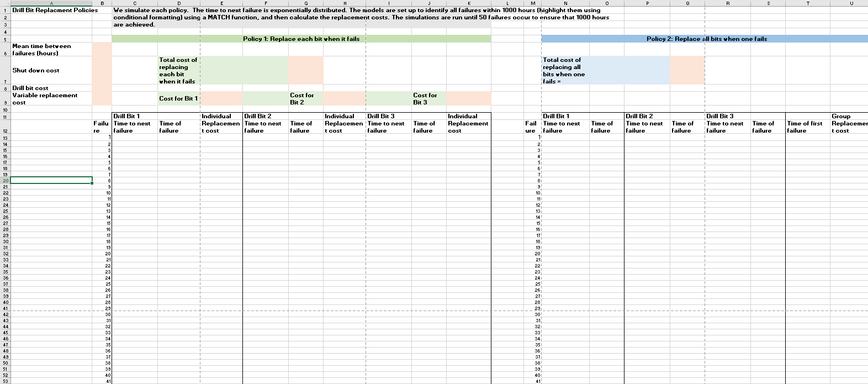This screenshot has width=868, height=384.
Task: Select the 'Mean time between failures (hours)' label
Action: click(x=51, y=50)
